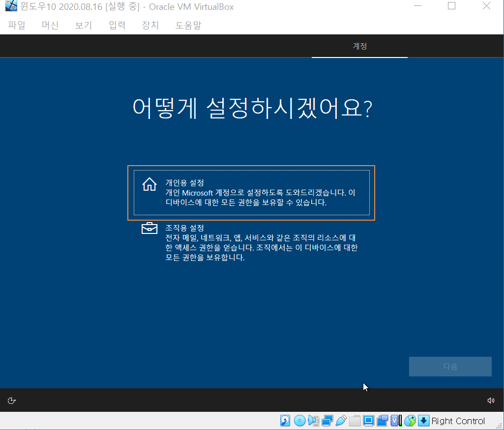504x430 pixels.
Task: Click the shared folders status icon
Action: tap(355, 420)
